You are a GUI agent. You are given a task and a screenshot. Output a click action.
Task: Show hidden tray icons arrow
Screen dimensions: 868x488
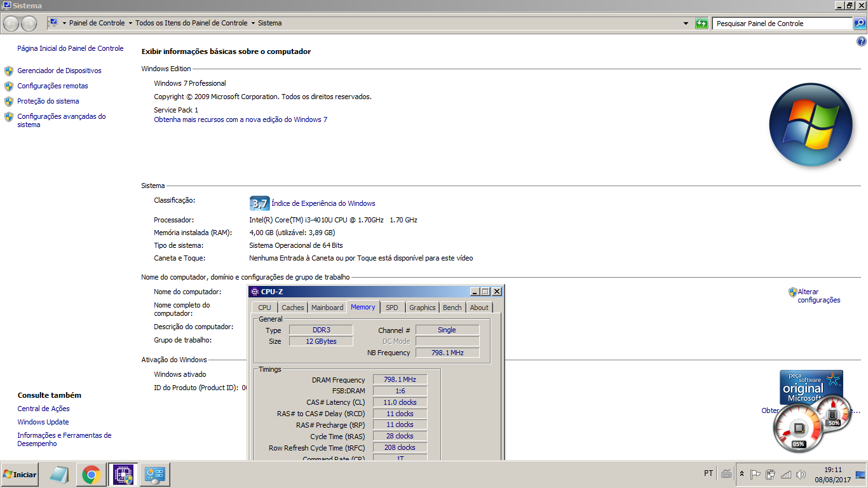click(x=742, y=474)
